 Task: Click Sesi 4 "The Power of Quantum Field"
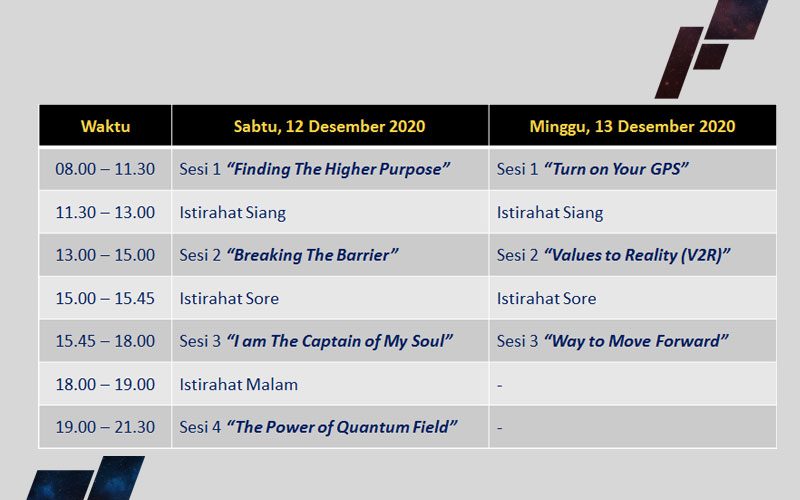[x=319, y=427]
